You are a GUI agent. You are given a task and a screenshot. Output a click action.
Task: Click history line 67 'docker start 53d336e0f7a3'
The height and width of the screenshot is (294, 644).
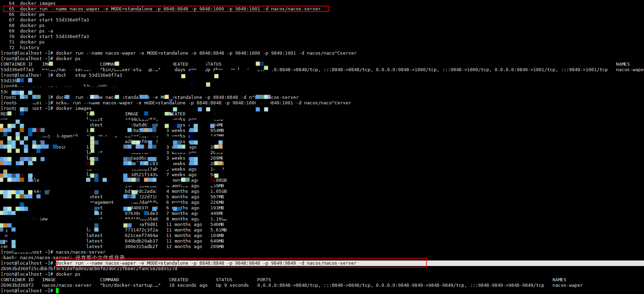point(54,20)
